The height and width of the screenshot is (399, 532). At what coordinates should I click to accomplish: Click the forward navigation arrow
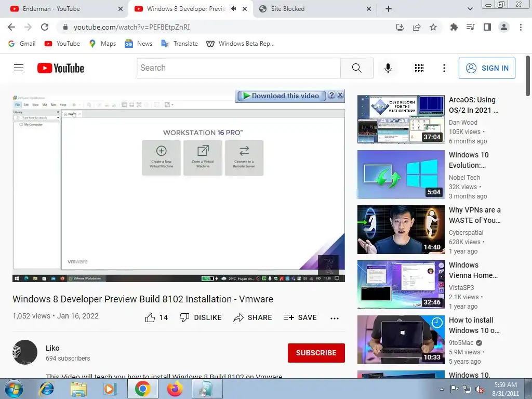point(28,27)
